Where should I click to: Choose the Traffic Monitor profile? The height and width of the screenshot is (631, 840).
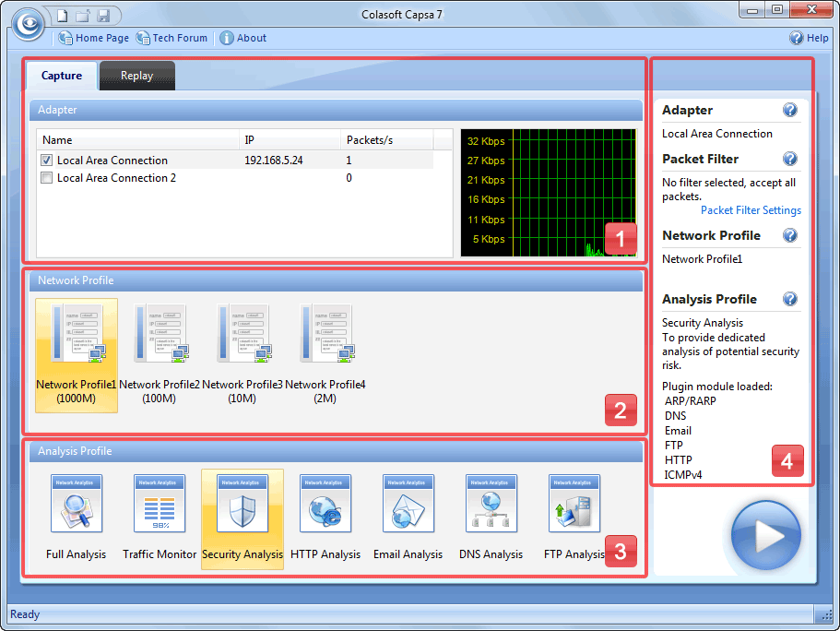point(160,518)
